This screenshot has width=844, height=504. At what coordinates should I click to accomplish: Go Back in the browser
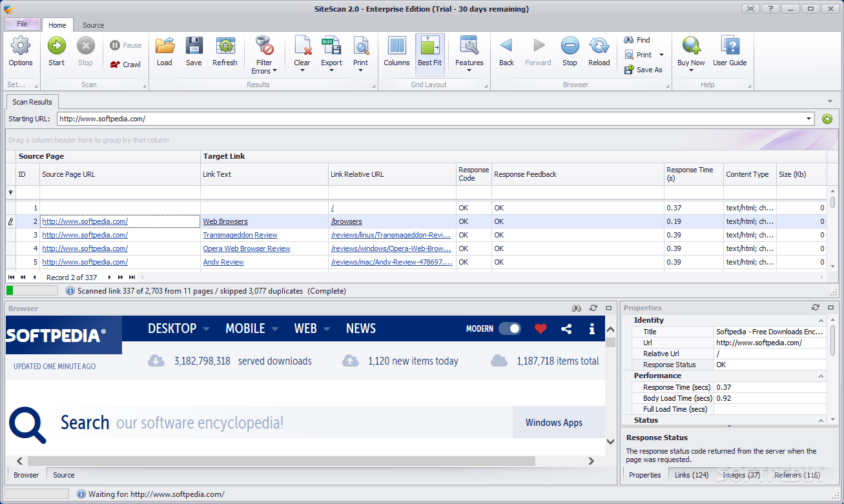(x=506, y=52)
